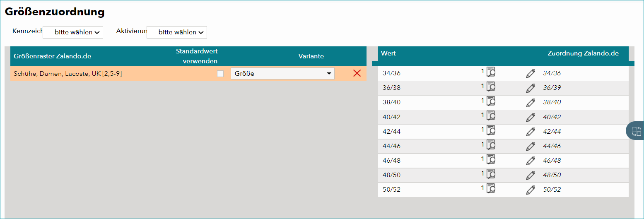
Task: Open details icon for value 50/52
Action: coord(491,188)
